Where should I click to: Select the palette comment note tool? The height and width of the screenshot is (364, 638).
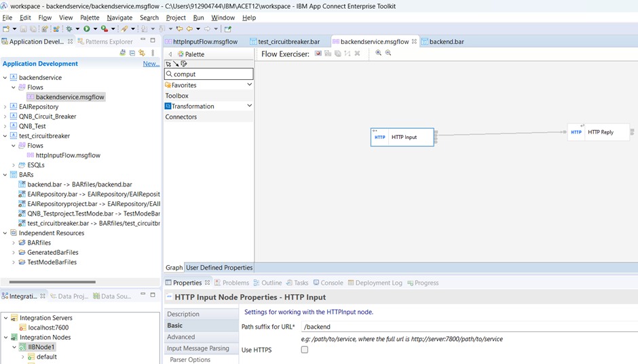pyautogui.click(x=184, y=64)
